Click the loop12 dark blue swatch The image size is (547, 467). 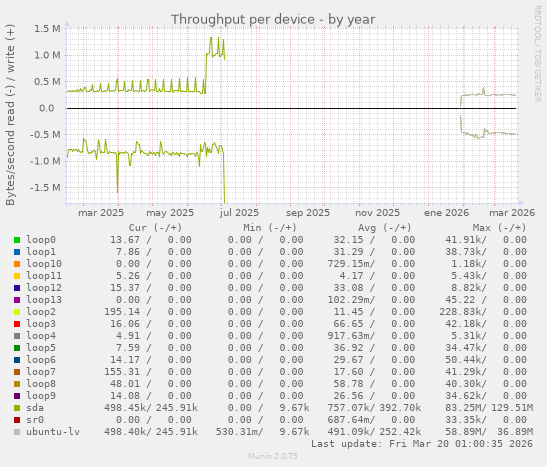pyautogui.click(x=17, y=288)
